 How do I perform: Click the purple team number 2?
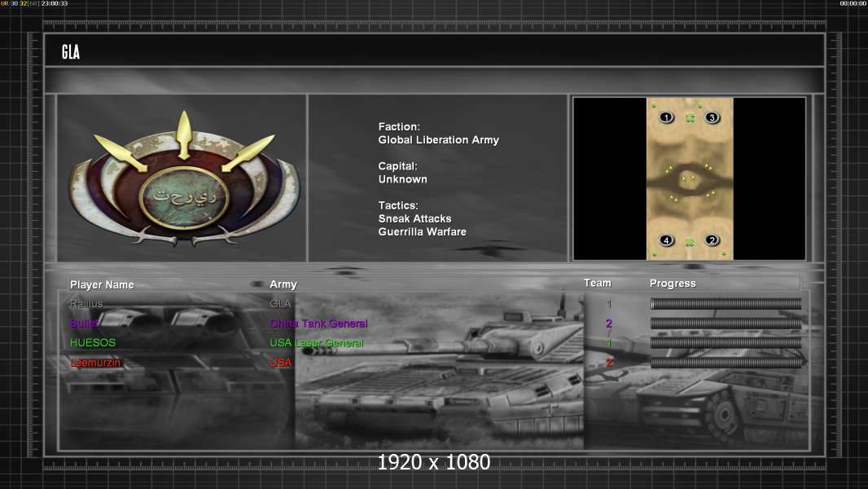609,324
